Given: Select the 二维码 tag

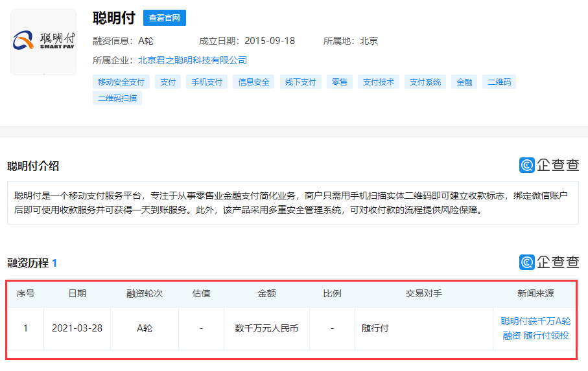Looking at the screenshot, I should pos(499,82).
